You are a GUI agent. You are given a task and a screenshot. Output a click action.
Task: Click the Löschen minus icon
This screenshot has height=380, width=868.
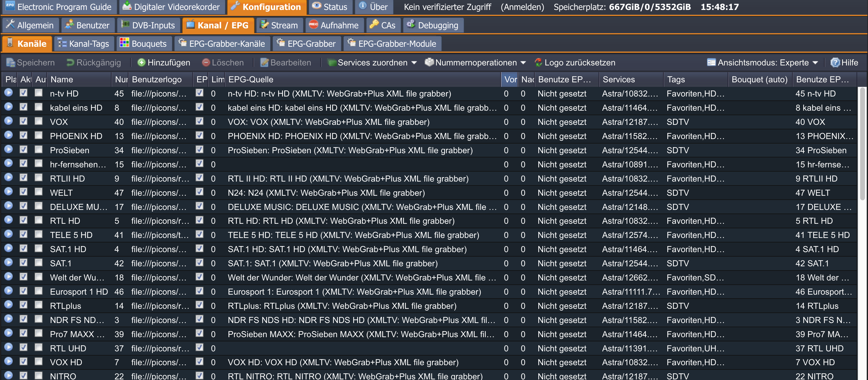206,63
